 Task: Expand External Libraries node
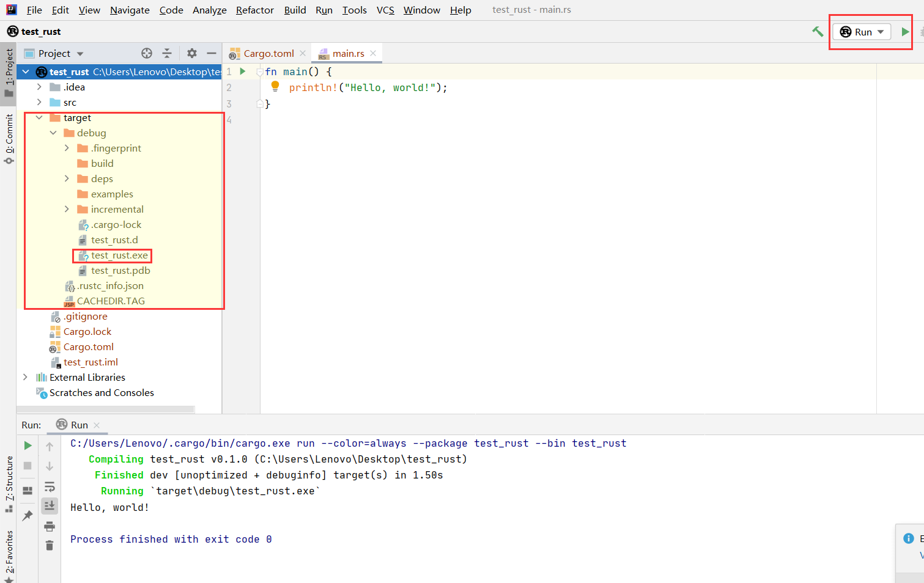click(x=25, y=377)
